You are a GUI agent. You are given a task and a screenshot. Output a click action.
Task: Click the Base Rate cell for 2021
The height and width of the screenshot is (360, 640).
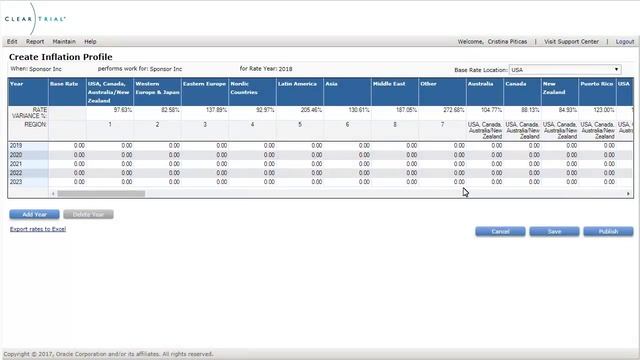[x=67, y=164]
